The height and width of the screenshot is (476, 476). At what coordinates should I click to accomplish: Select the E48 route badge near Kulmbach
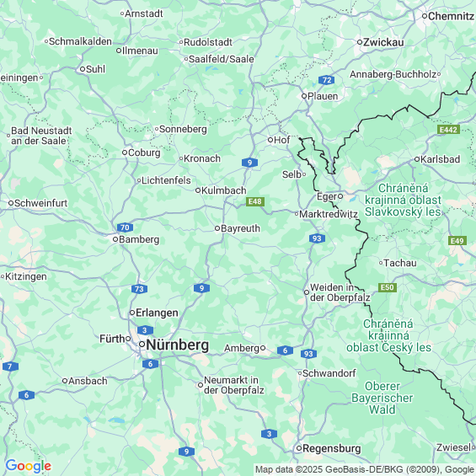pos(255,201)
